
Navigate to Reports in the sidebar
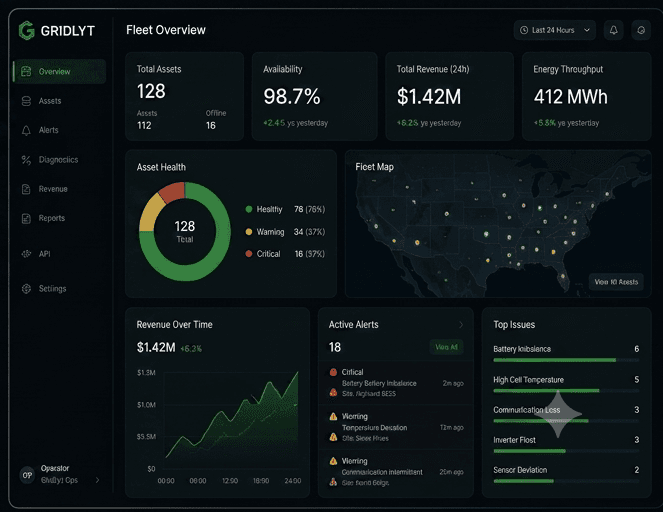click(52, 218)
